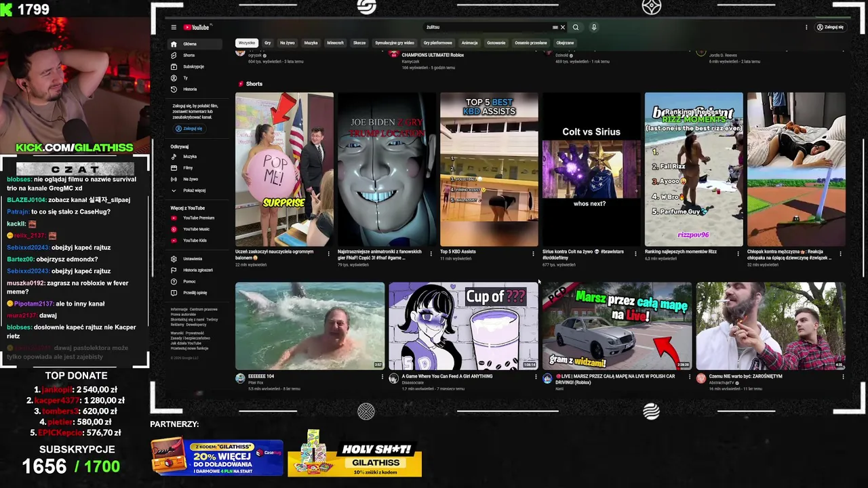
Task: Click Zaloguj się in the header
Action: click(x=830, y=27)
